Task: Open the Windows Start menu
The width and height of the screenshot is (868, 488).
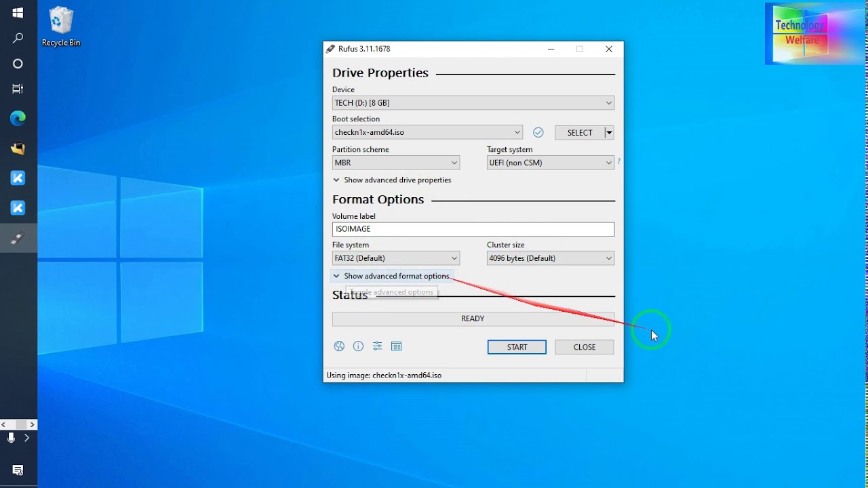Action: [x=18, y=13]
